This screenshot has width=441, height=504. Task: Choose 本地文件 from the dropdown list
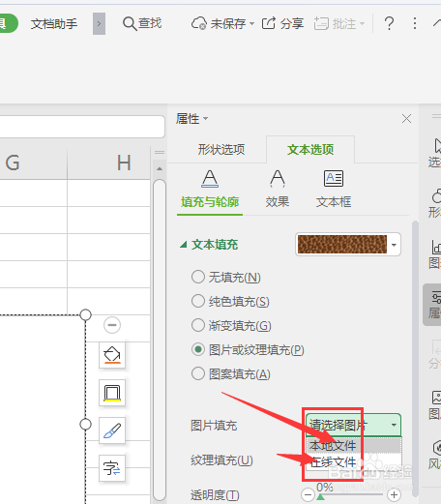coord(354,446)
